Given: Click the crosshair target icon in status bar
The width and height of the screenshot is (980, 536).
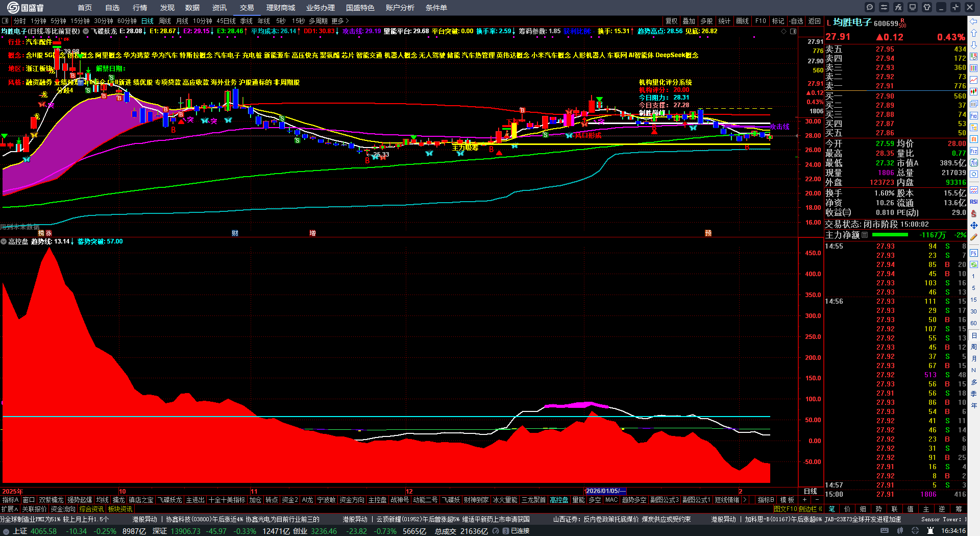Looking at the screenshot, I should (x=916, y=531).
